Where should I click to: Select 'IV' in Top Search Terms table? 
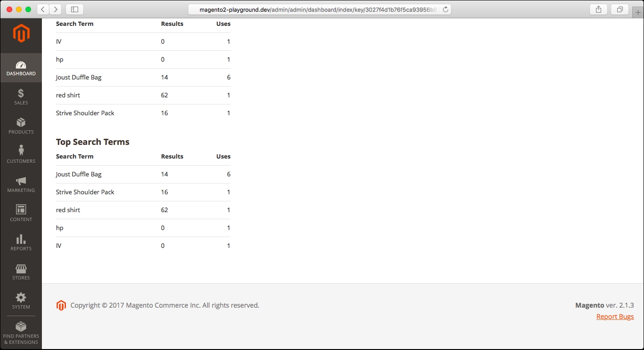pyautogui.click(x=59, y=246)
